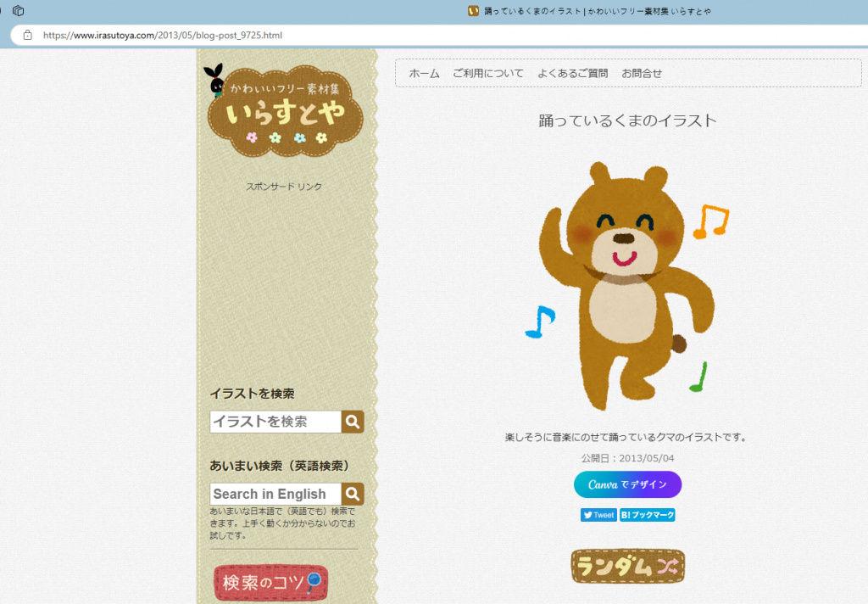Click the Search in English field
The width and height of the screenshot is (868, 604).
coord(275,494)
